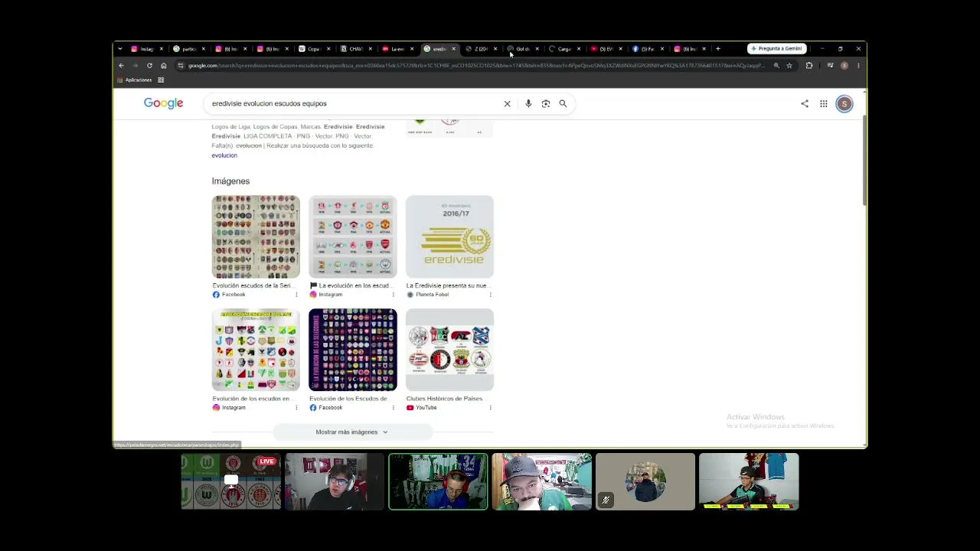The width and height of the screenshot is (980, 551).
Task: Open the Premier League crest evolution thumbnail
Action: 353,236
